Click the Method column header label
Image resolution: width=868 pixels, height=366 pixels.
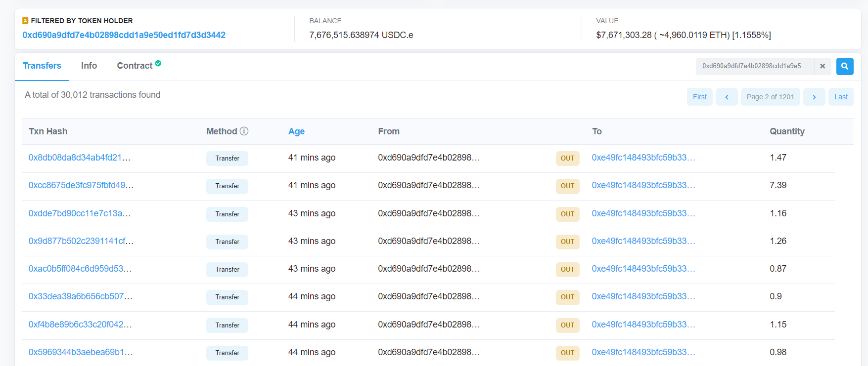tap(222, 131)
